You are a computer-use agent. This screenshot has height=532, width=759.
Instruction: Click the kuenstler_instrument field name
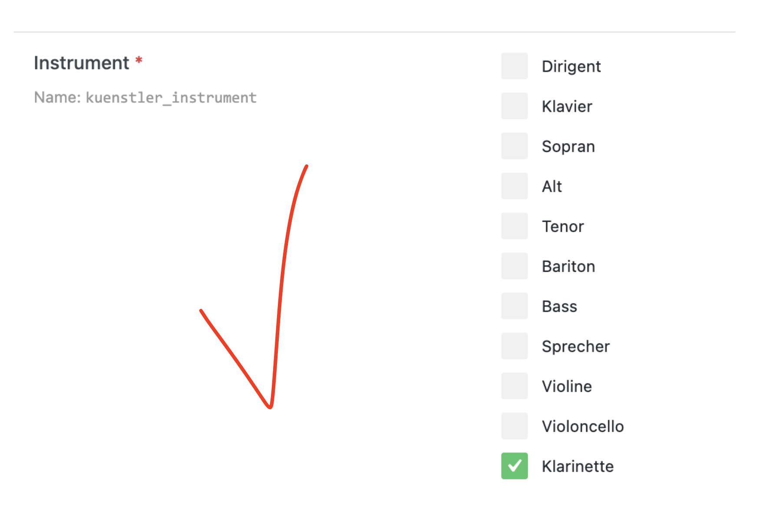point(171,98)
